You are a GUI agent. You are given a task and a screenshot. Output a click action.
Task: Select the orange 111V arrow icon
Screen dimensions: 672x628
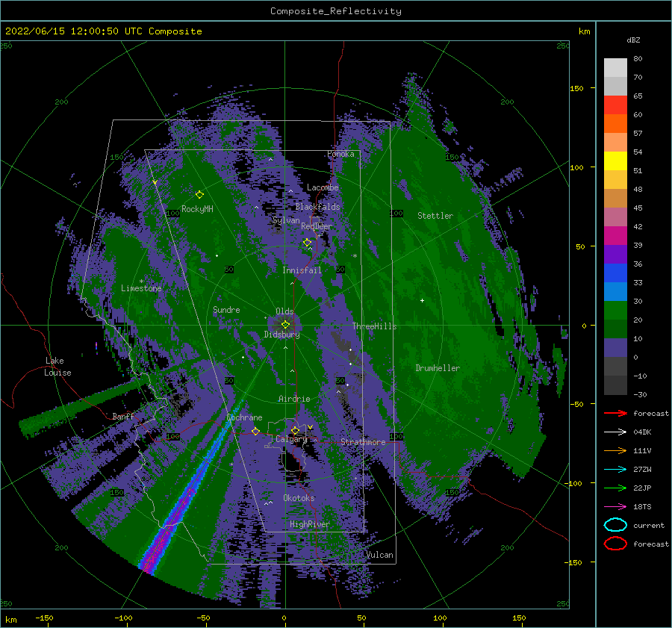tap(615, 450)
